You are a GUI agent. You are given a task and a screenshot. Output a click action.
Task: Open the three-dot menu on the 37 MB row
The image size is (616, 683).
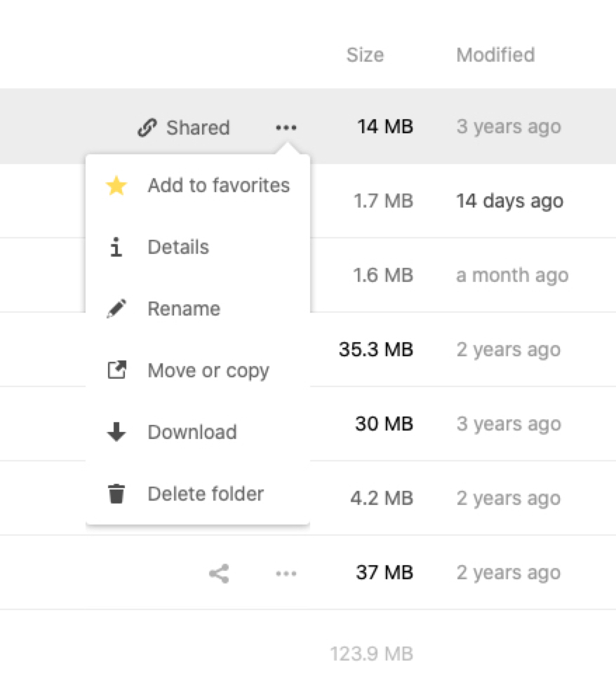coord(286,574)
